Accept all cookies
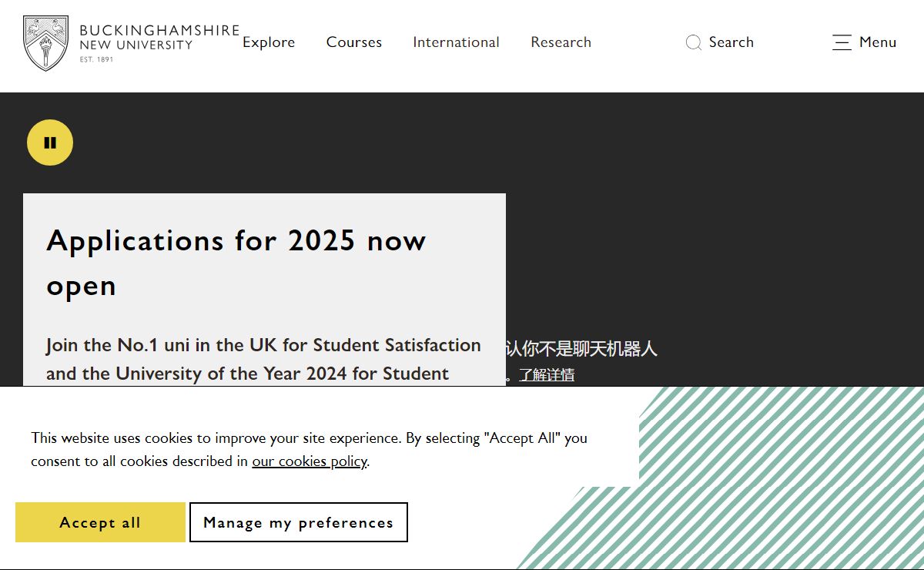The image size is (924, 570). coord(100,522)
